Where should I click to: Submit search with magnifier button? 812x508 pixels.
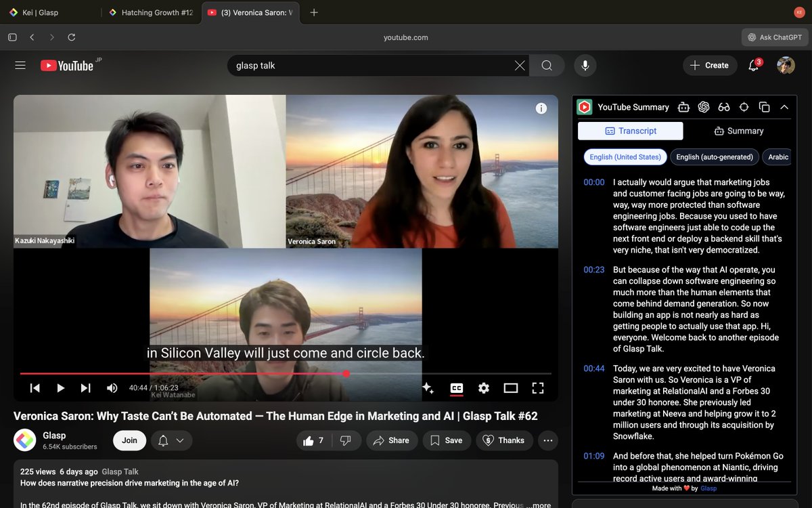click(x=547, y=66)
